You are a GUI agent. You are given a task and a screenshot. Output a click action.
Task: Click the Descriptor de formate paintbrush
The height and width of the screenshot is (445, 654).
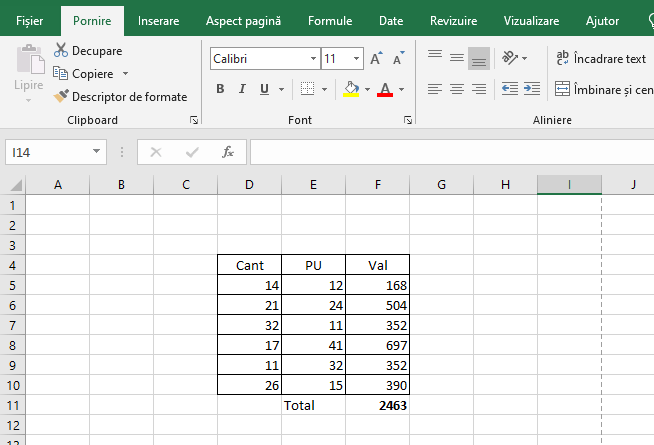[x=61, y=97]
